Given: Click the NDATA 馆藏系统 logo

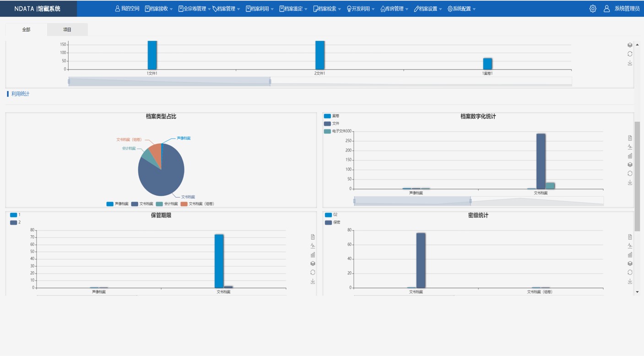Looking at the screenshot, I should [x=38, y=9].
